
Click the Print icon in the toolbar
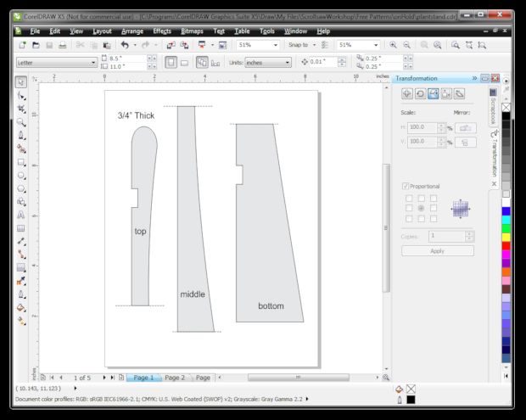point(63,45)
